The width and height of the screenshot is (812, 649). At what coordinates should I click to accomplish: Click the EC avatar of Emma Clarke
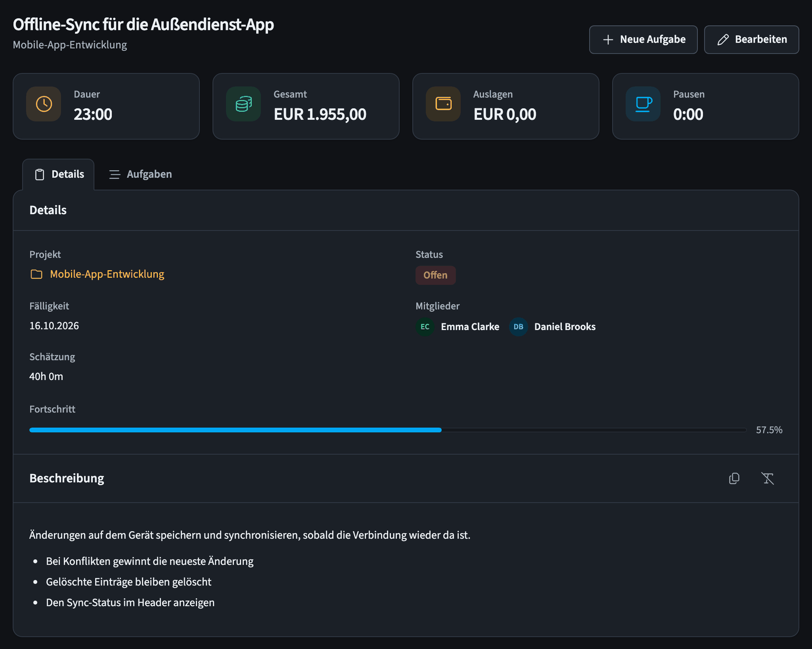[x=425, y=327]
